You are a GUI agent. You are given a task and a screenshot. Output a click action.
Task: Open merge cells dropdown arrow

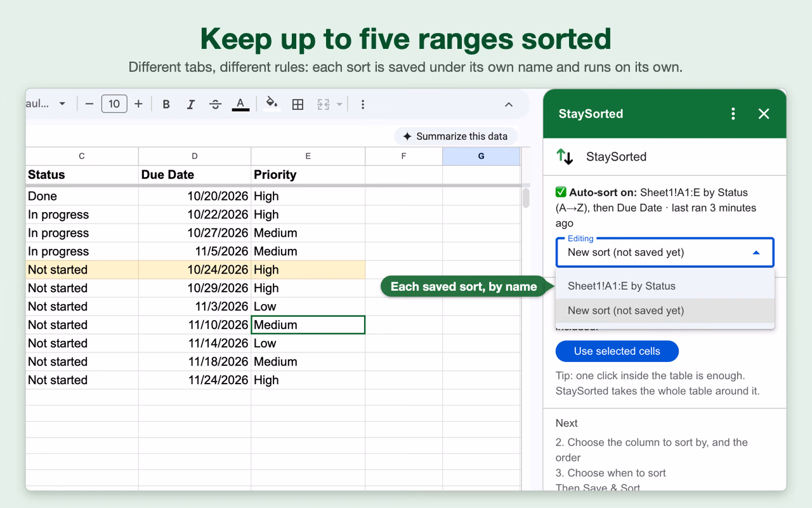[x=339, y=104]
